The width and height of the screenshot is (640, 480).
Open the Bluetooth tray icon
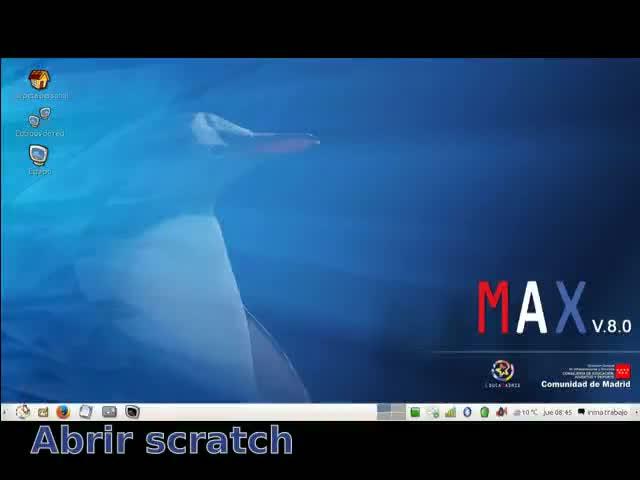pos(467,412)
